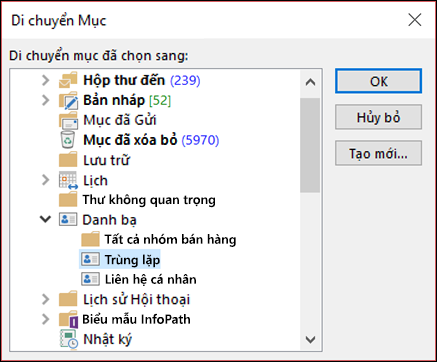Expand the Hộp thư đến folder
The image size is (437, 362).
click(x=46, y=80)
